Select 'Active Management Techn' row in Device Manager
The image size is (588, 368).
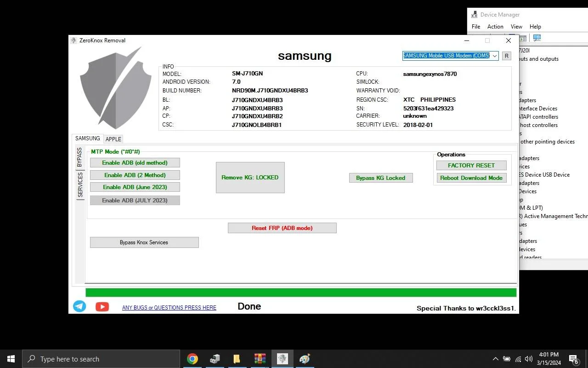point(553,216)
